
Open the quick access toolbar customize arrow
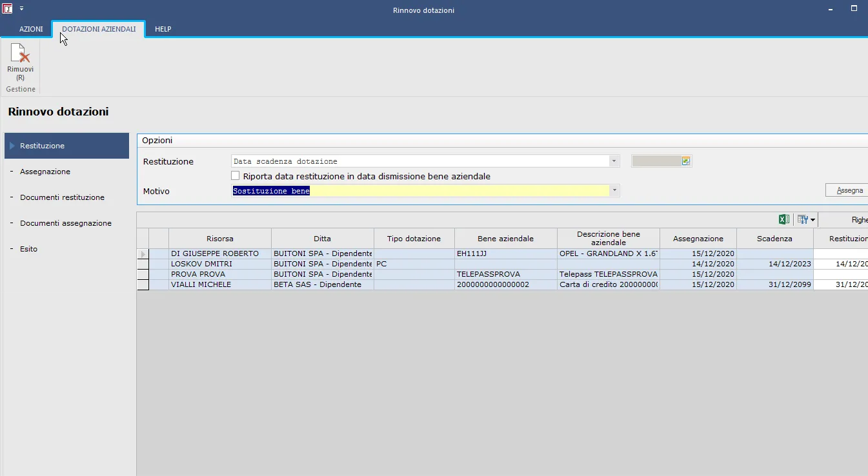(x=21, y=9)
